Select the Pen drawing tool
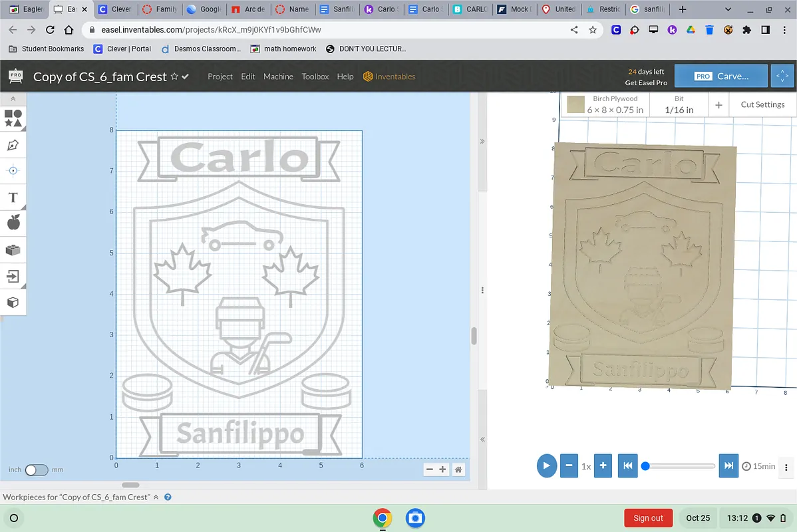Viewport: 797px width, 532px height. (13, 145)
